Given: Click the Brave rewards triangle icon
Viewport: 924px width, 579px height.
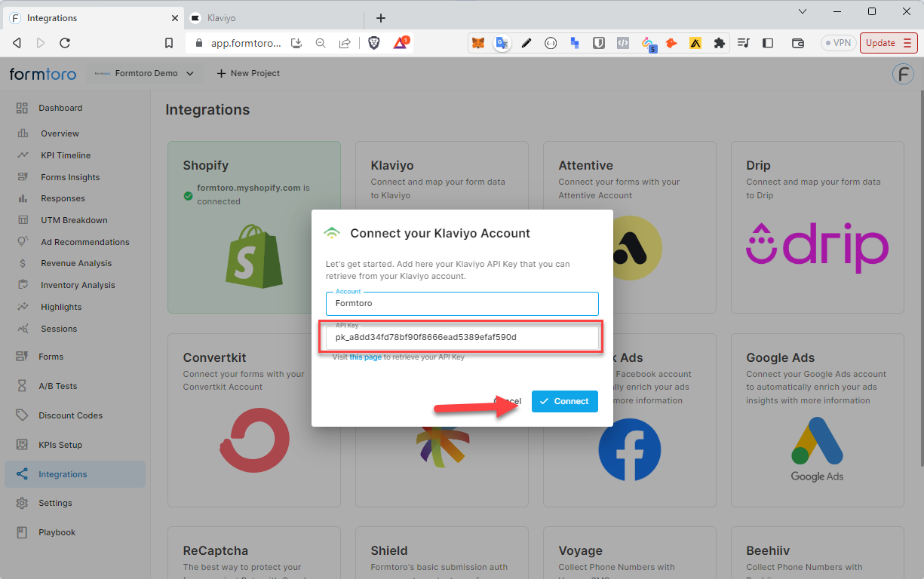Looking at the screenshot, I should tap(400, 43).
